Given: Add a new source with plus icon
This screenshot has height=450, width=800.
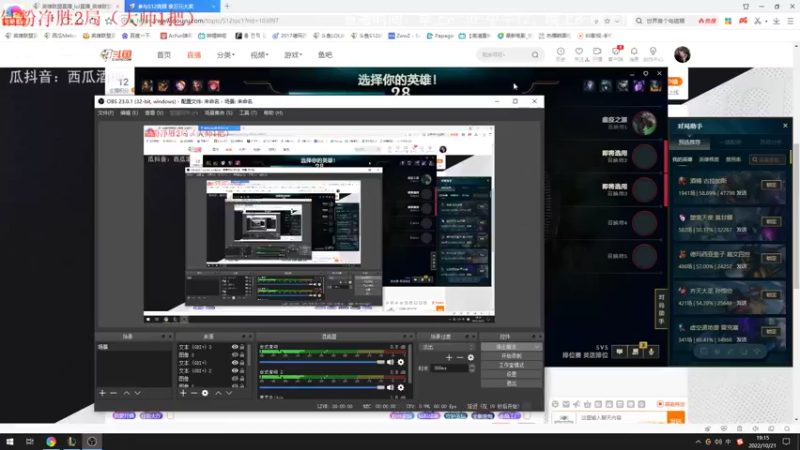Looking at the screenshot, I should (183, 393).
